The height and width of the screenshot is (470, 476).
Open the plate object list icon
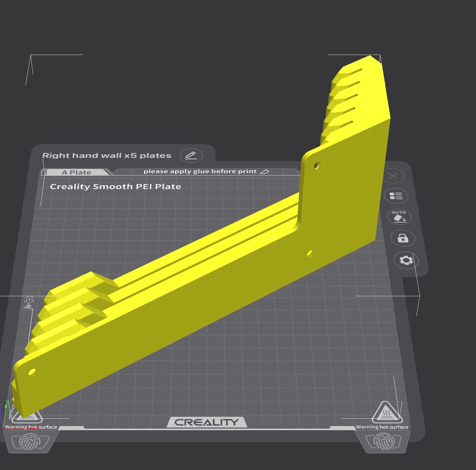point(396,196)
